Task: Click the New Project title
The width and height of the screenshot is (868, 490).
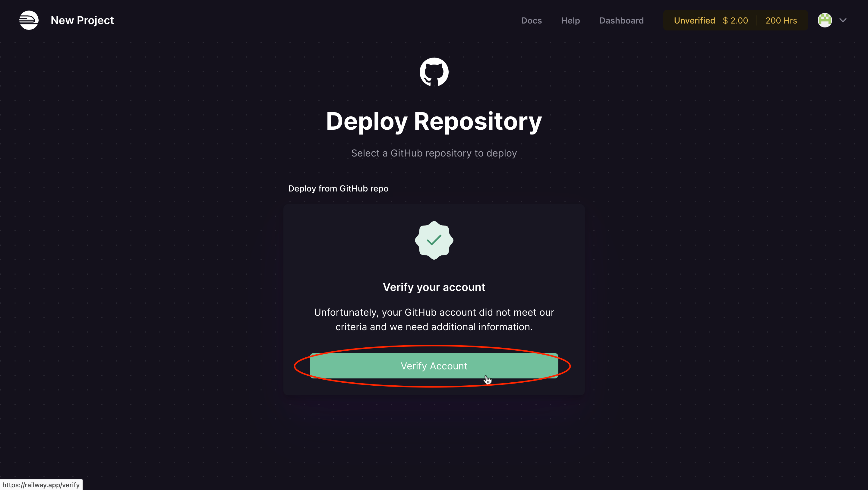Action: (x=82, y=20)
